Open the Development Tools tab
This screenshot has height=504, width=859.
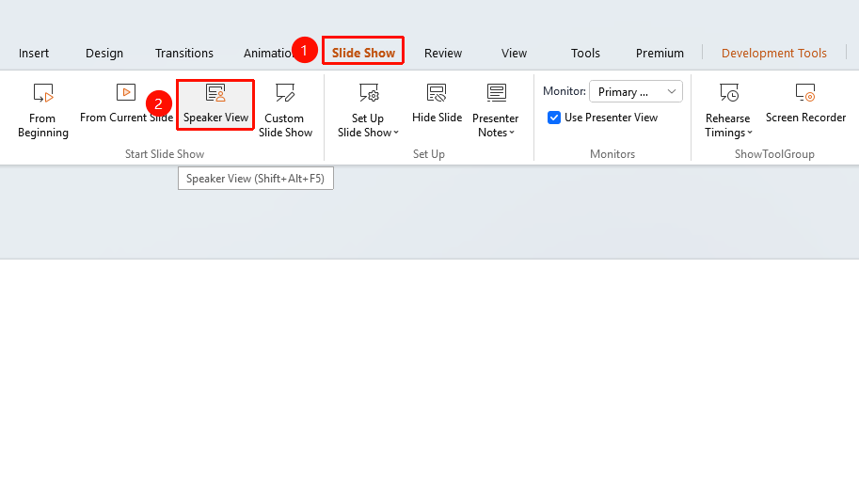click(774, 53)
